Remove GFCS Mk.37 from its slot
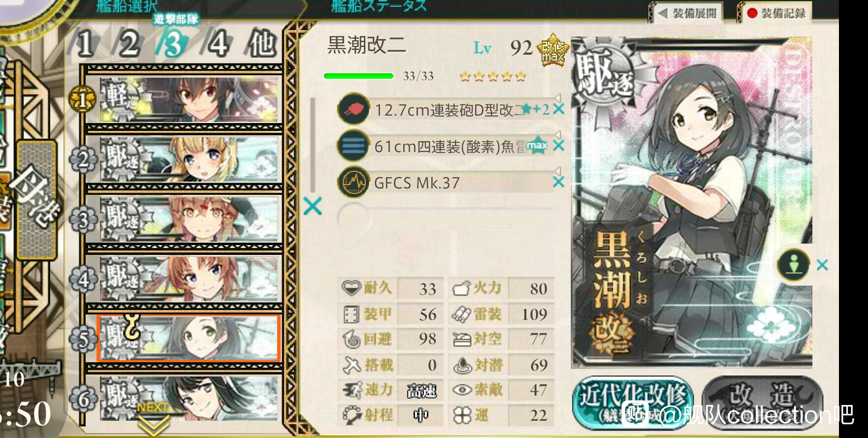The image size is (868, 438). [x=558, y=182]
